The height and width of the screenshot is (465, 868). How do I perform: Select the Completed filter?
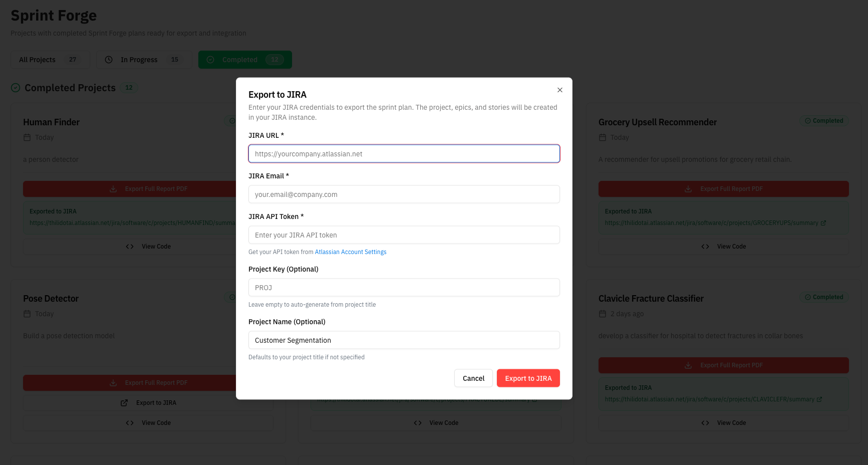point(244,59)
